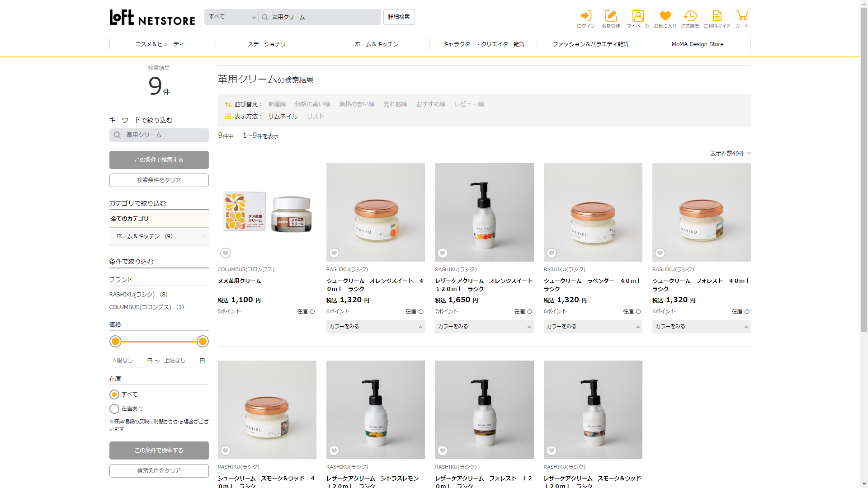Expand カラーをみる for シュークリーム ラベンダー

point(593,327)
